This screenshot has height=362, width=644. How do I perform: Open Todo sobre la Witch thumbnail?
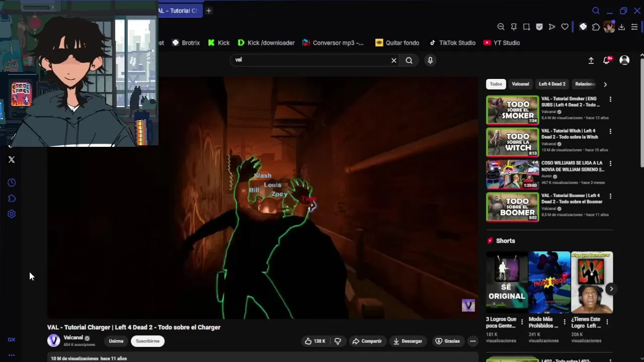(512, 142)
